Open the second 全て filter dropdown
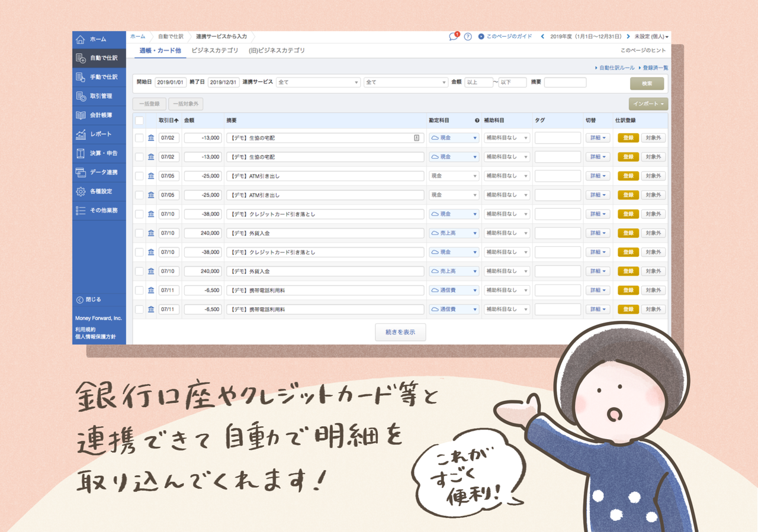758x532 pixels. pyautogui.click(x=406, y=82)
